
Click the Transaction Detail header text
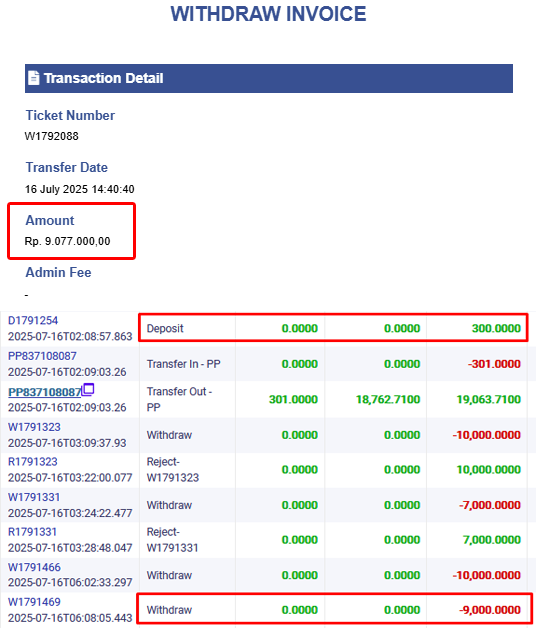103,78
